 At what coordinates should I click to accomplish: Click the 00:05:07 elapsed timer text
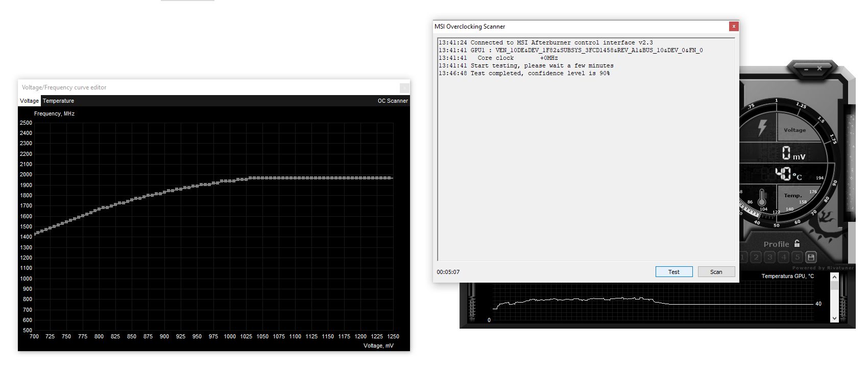[448, 272]
